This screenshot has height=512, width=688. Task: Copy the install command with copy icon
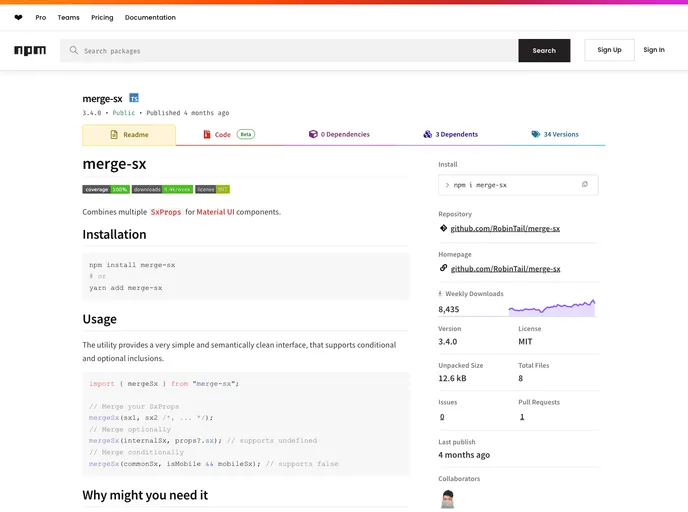point(584,184)
